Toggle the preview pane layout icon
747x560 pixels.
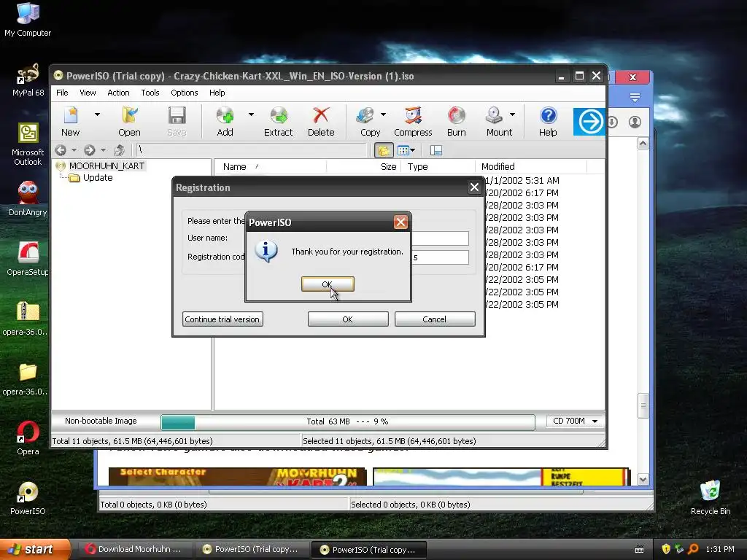tap(436, 150)
